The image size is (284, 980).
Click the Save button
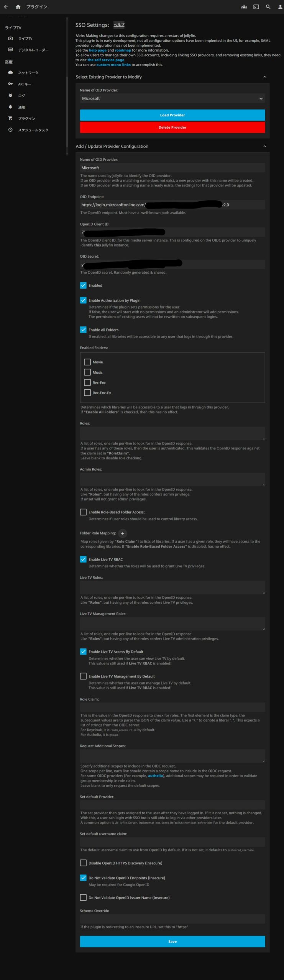172,941
